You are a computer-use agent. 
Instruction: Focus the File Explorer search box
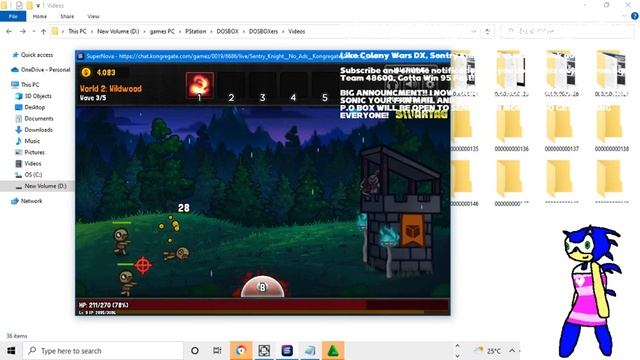(567, 31)
